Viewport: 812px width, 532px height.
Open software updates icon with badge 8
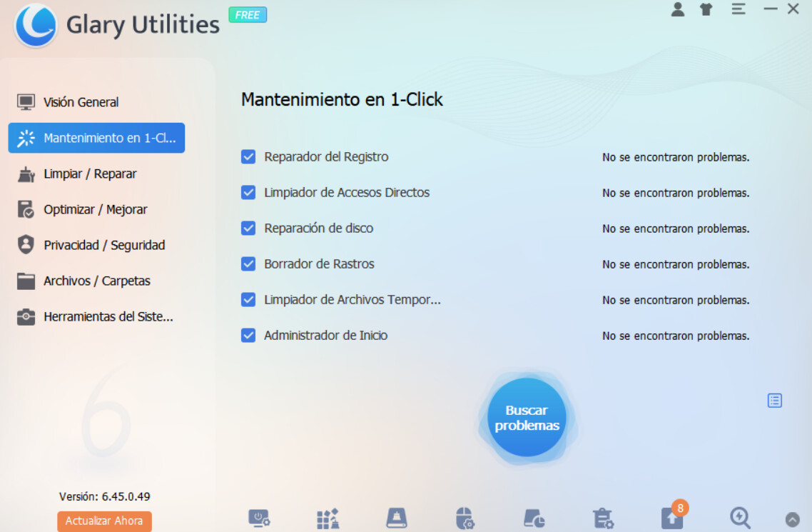(672, 516)
